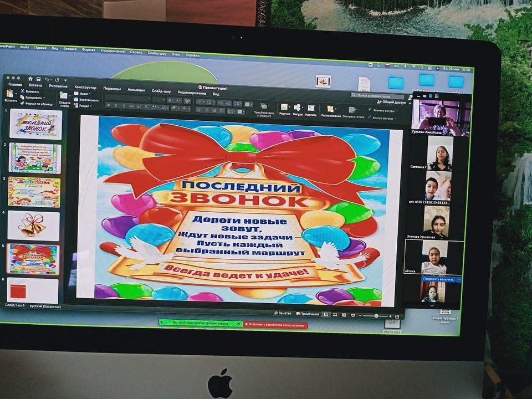Image resolution: width=532 pixels, height=399 pixels.
Task: Open the Справка menu in the menu bar
Action: point(192,55)
